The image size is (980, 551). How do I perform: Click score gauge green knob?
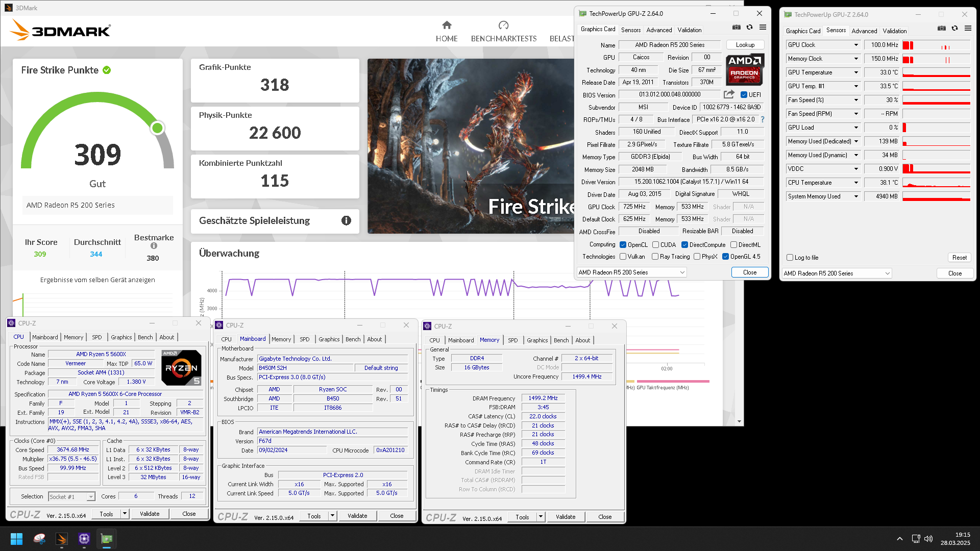pyautogui.click(x=157, y=128)
